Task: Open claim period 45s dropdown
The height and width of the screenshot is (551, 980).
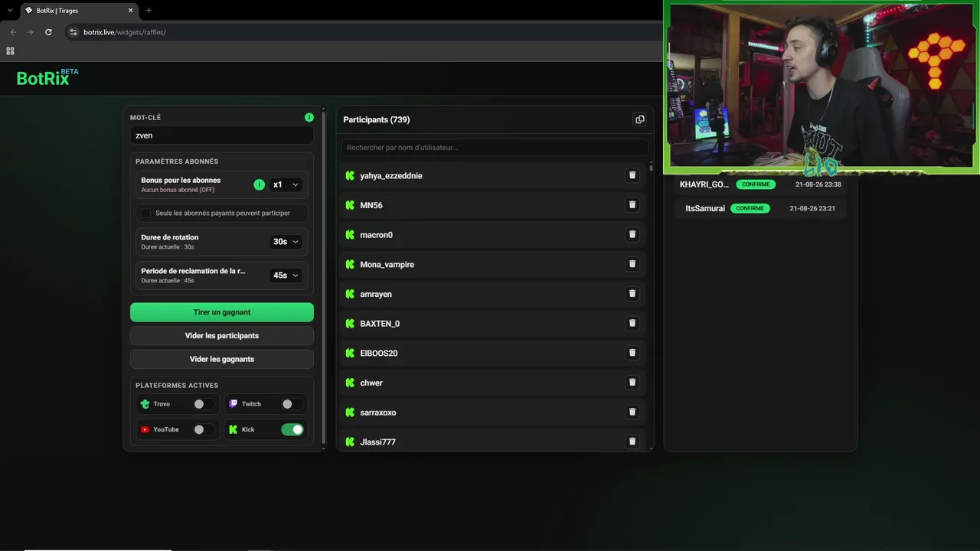Action: pos(286,275)
